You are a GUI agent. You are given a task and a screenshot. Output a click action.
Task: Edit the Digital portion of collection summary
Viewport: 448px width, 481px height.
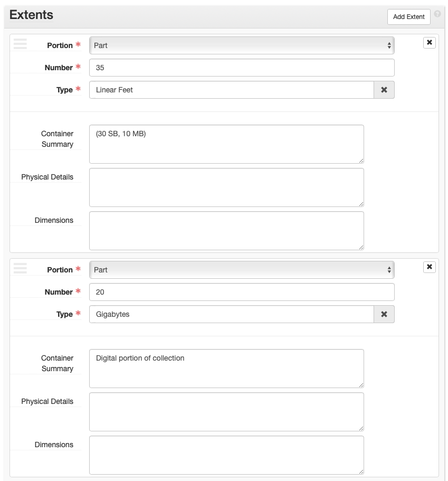coord(226,369)
